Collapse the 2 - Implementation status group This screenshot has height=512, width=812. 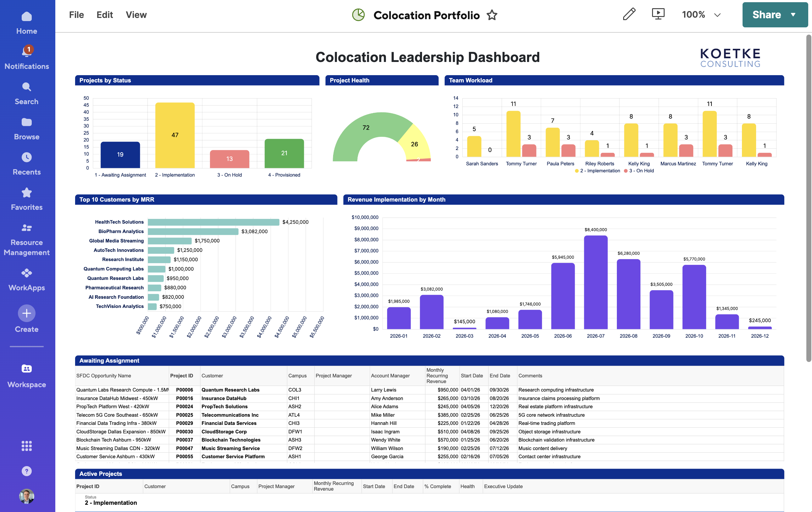[x=111, y=503]
